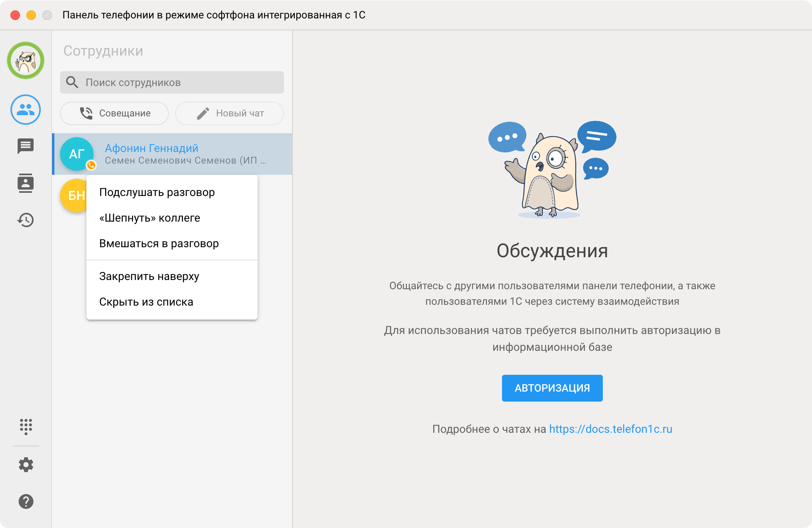Click the magnifier icon in search field
Viewport: 812px width, 528px height.
[72, 82]
